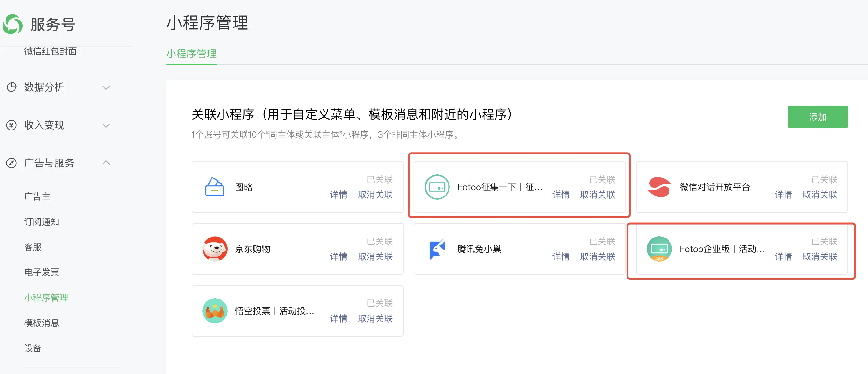Image resolution: width=868 pixels, height=374 pixels.
Task: View 详情 for Fotoo征集一下
Action: (x=561, y=195)
